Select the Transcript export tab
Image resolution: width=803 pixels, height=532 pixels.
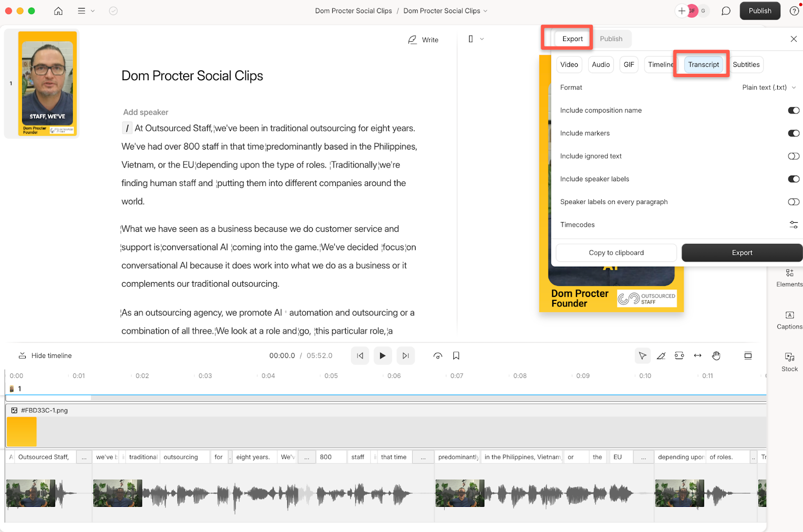coord(703,64)
